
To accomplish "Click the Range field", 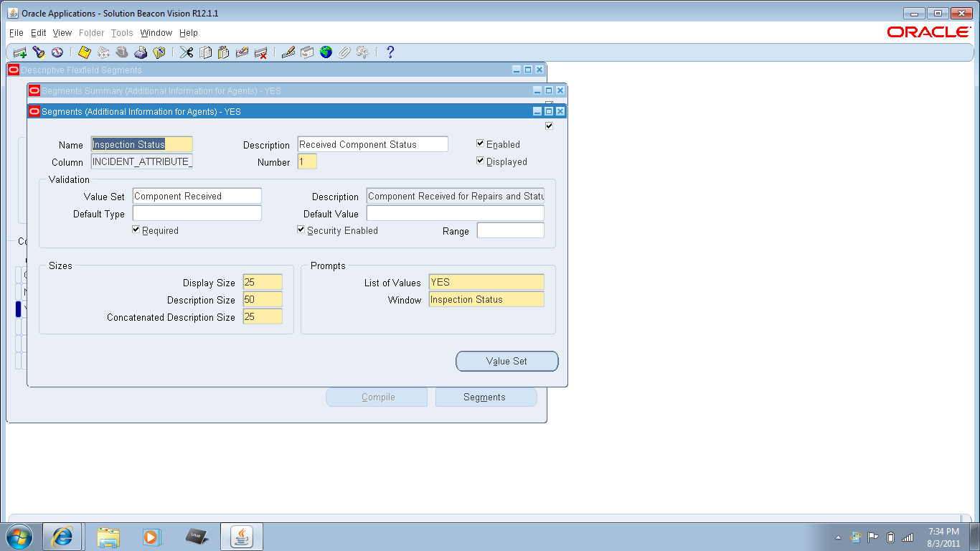I will 511,230.
